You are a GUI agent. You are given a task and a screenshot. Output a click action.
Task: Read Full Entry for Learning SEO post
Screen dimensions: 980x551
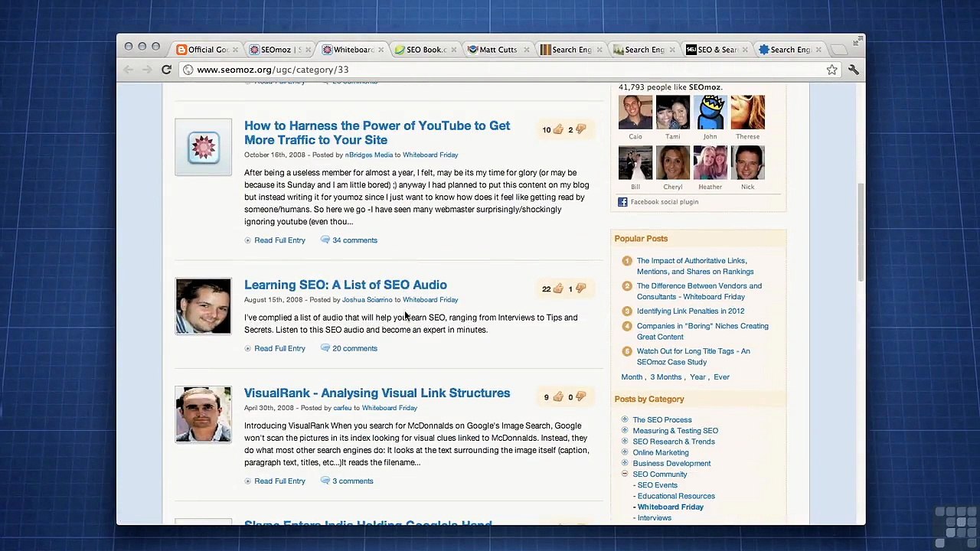[x=279, y=348]
